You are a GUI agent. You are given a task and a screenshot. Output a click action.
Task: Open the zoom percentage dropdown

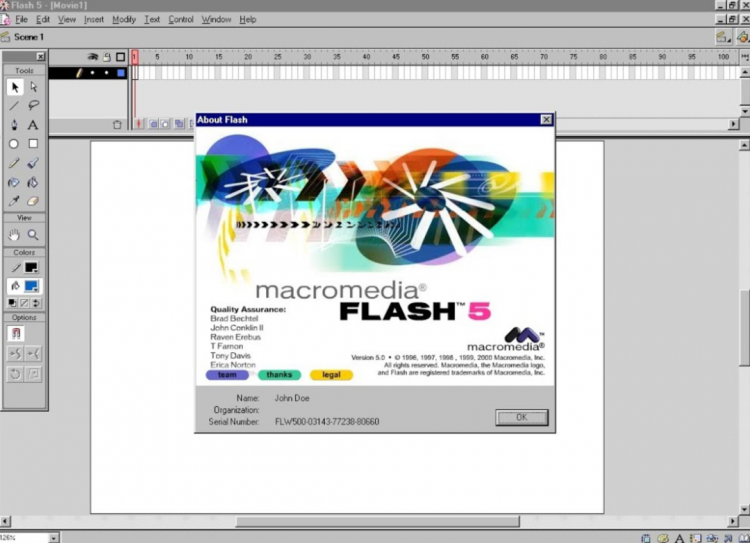click(54, 538)
